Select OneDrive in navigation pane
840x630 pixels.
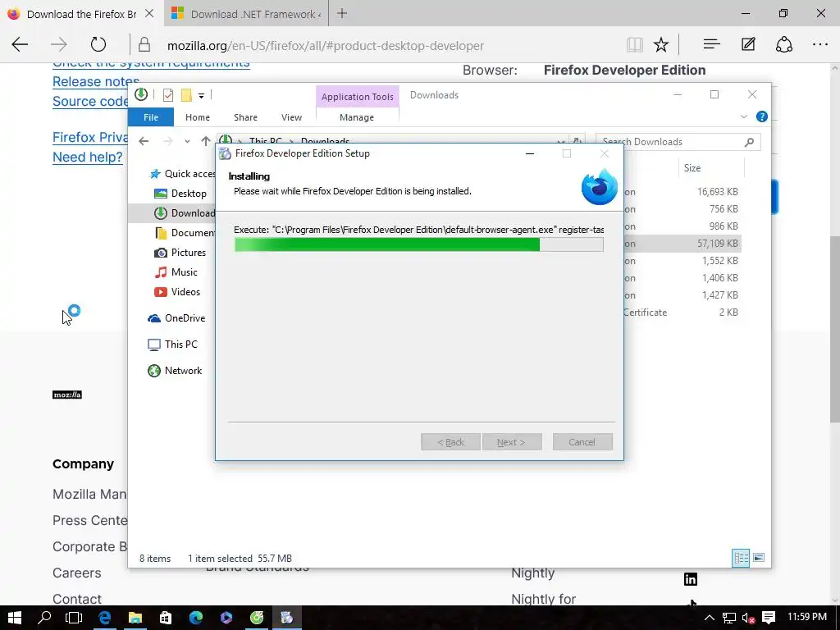(176, 318)
